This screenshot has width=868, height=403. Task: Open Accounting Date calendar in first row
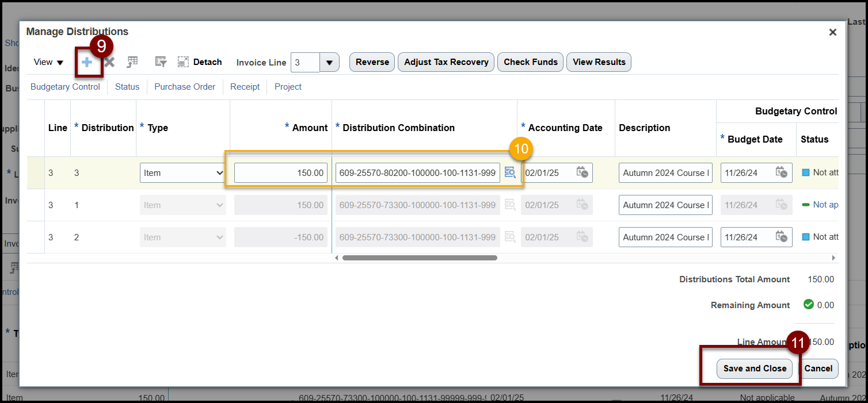coord(583,172)
